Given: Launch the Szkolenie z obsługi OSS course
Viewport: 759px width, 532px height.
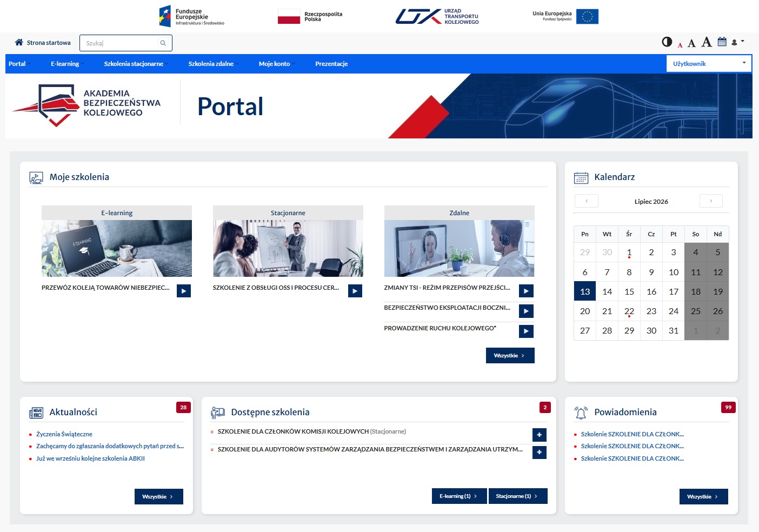Looking at the screenshot, I should tap(355, 291).
